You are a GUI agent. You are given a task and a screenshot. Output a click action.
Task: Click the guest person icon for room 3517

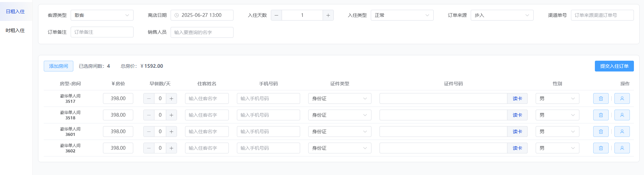tap(622, 98)
